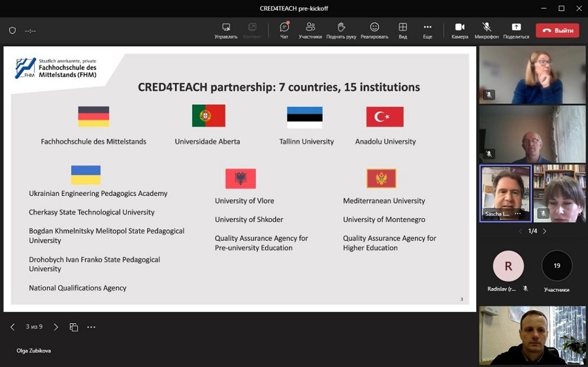Viewport: 588px width, 367px height.
Task: Show the Участники participants list
Action: click(x=310, y=31)
